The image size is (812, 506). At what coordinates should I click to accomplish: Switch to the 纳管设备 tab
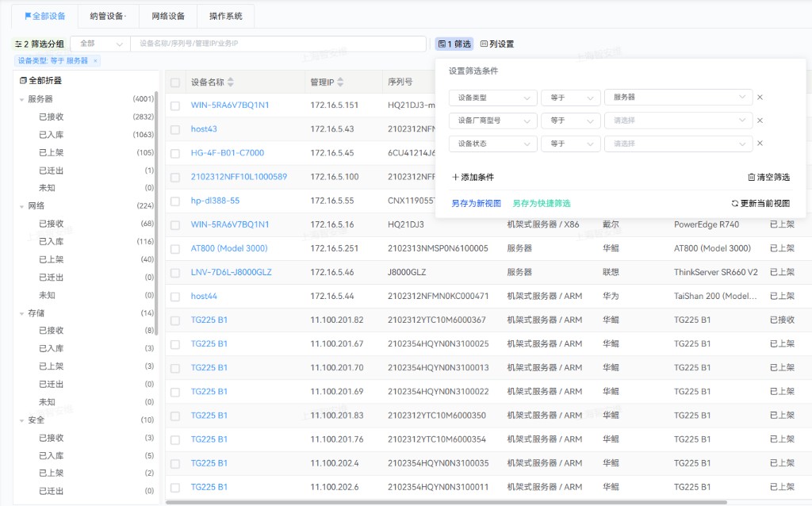coord(107,16)
